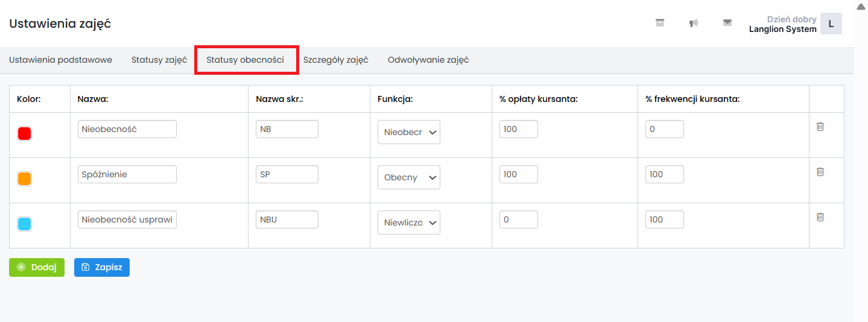Go to the Odwoływanie zajęć tab
Screen dimensions: 868x322
pyautogui.click(x=428, y=60)
